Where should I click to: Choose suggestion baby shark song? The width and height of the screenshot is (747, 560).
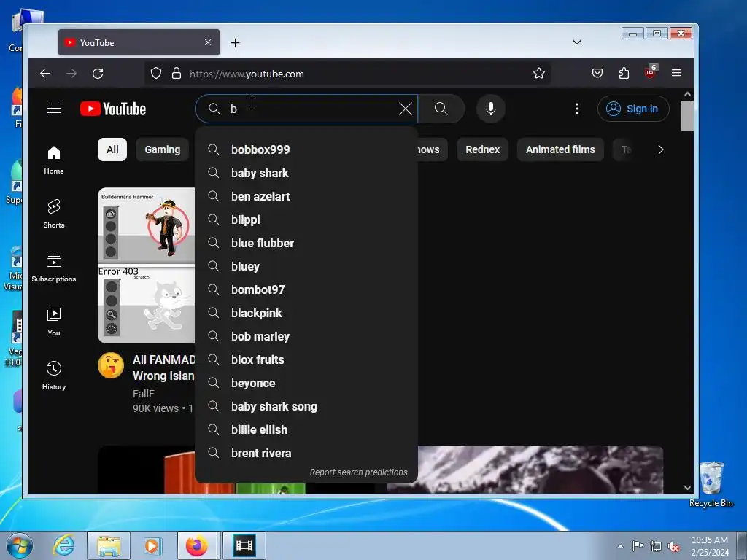306,406
